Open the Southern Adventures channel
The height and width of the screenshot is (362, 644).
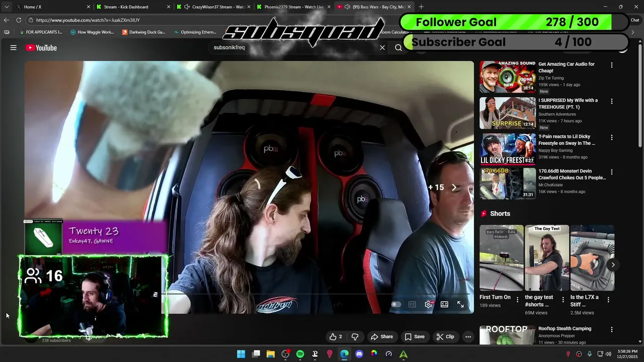pyautogui.click(x=558, y=115)
